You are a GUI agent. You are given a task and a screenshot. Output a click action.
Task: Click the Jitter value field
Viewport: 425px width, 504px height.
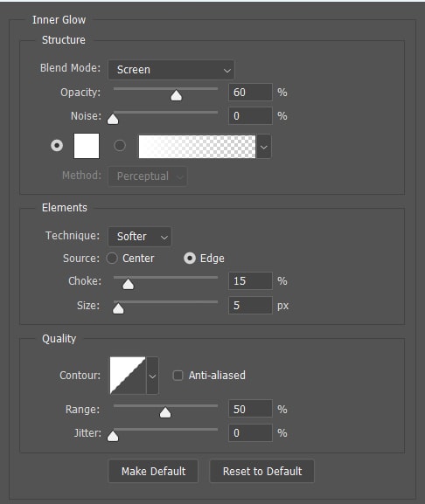pos(250,433)
